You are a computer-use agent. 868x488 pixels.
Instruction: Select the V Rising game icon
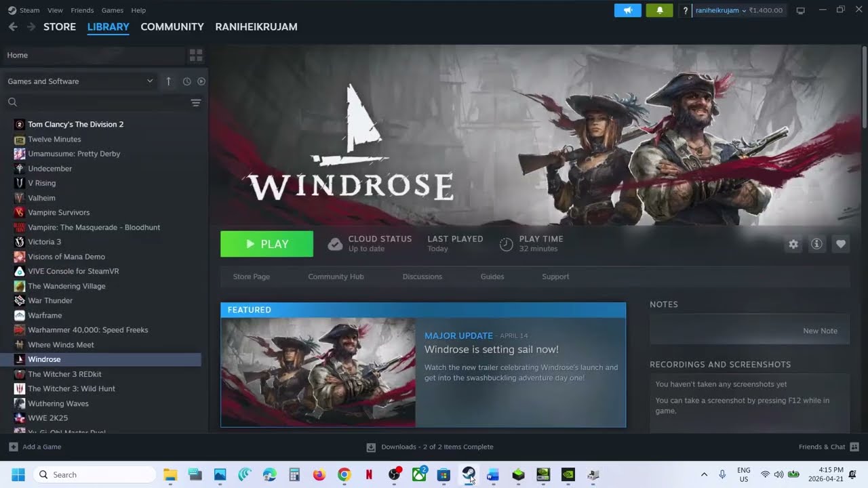(20, 183)
